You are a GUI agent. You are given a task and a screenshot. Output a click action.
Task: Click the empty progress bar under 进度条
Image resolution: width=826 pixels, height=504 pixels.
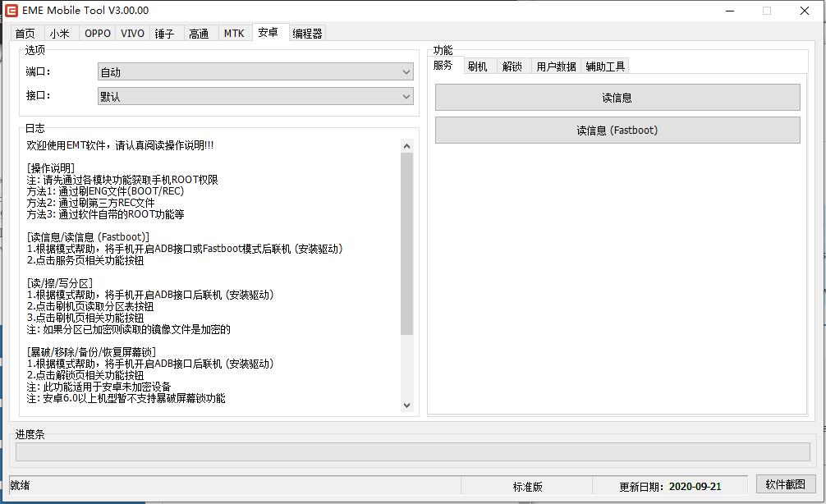point(412,451)
